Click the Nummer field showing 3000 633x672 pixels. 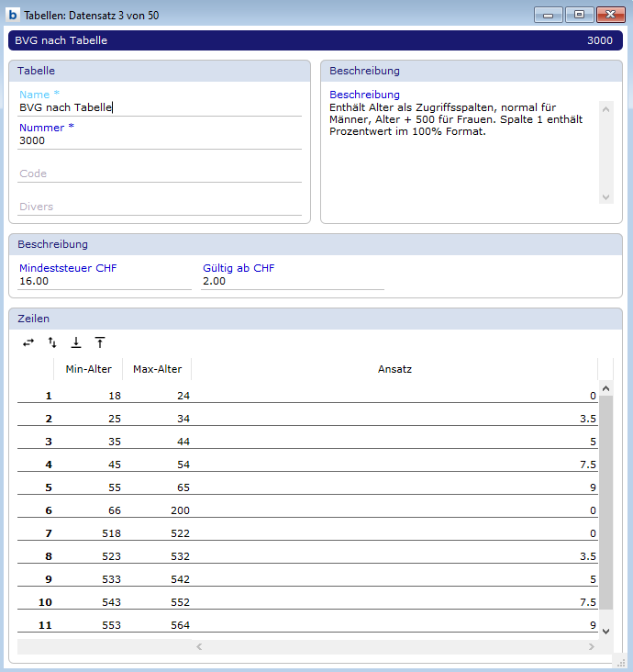159,140
